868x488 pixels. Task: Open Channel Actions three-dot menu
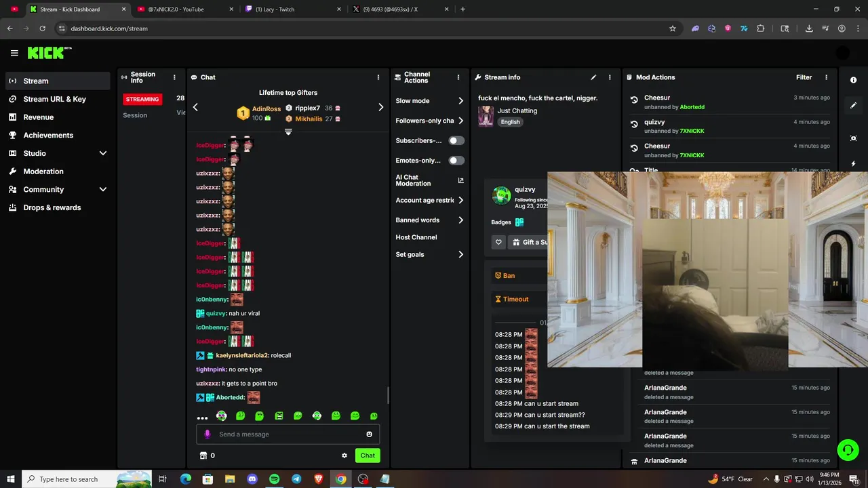pyautogui.click(x=458, y=77)
